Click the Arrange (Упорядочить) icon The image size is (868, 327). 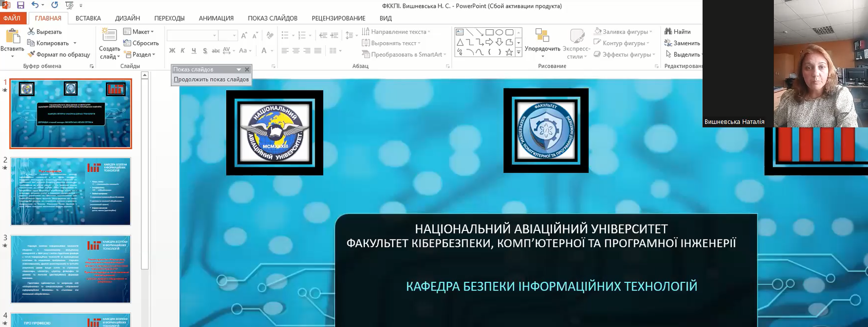click(542, 35)
